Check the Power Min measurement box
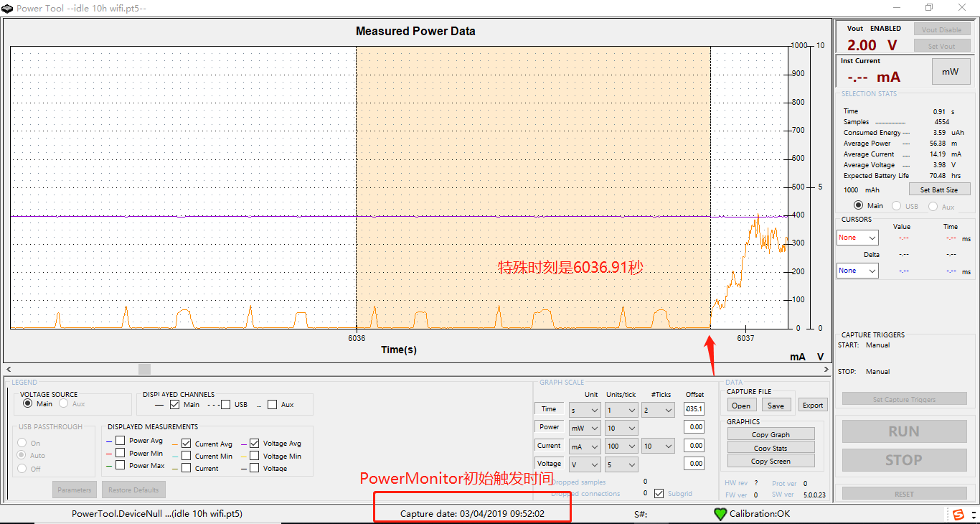 [x=121, y=453]
